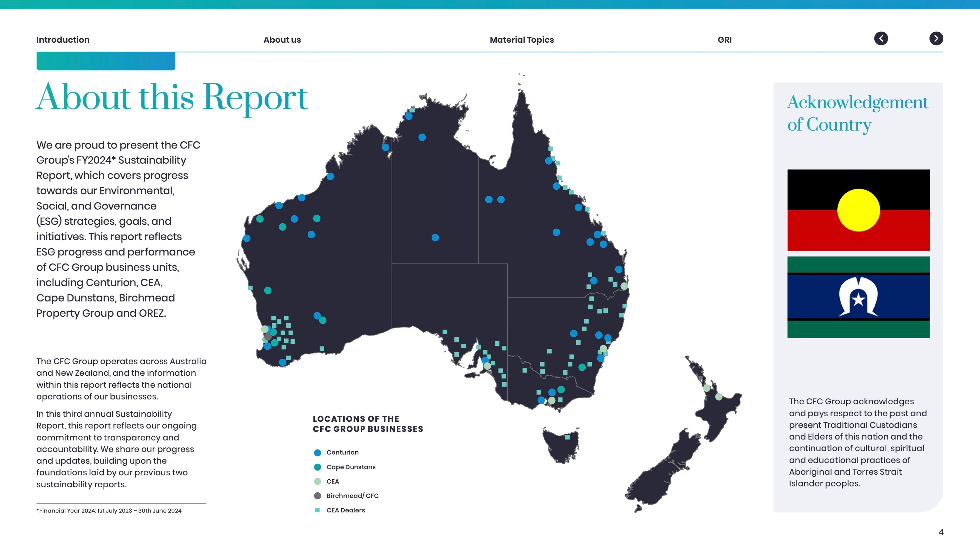
Task: Click the Birchmead/ CFC legend dot
Action: click(317, 496)
